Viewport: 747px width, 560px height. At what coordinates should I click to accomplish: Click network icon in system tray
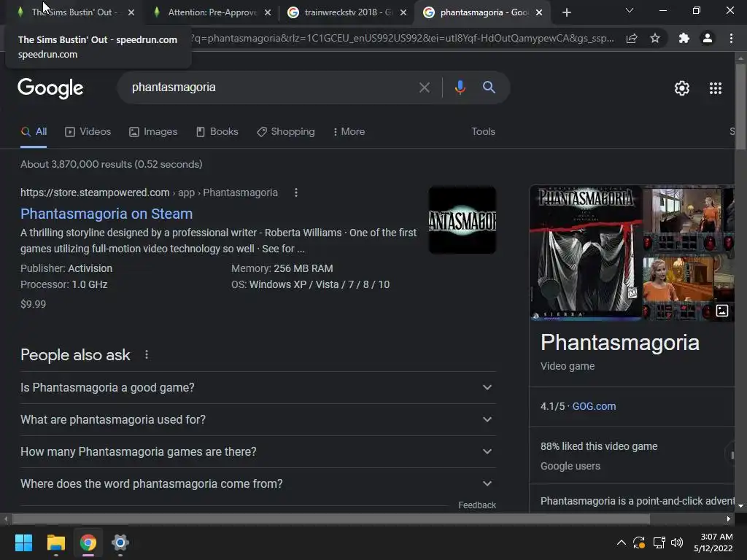[x=659, y=542]
